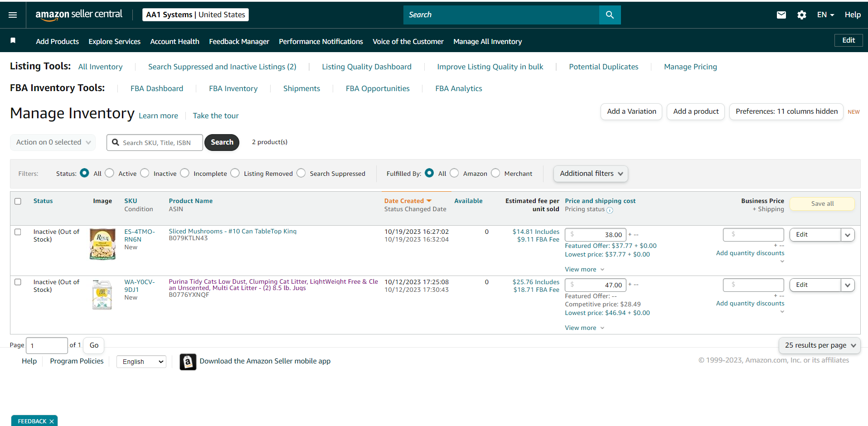Select the Incomplete status filter

coord(184,173)
